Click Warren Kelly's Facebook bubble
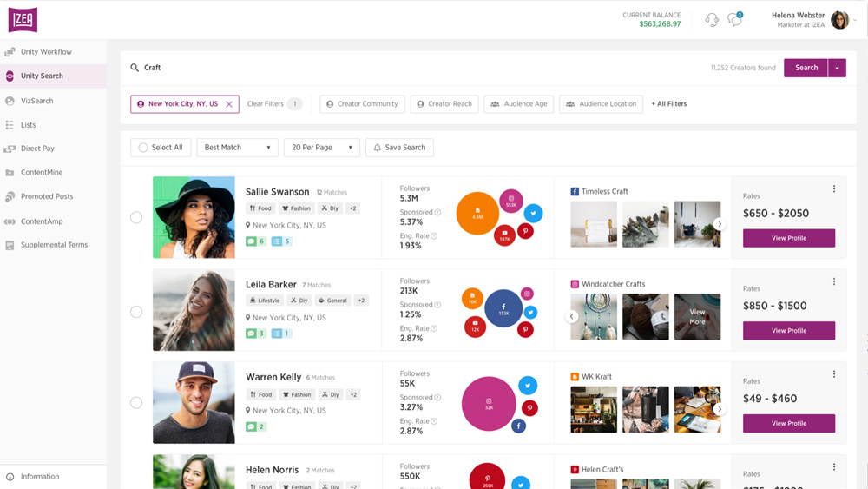The image size is (868, 489). click(x=519, y=426)
